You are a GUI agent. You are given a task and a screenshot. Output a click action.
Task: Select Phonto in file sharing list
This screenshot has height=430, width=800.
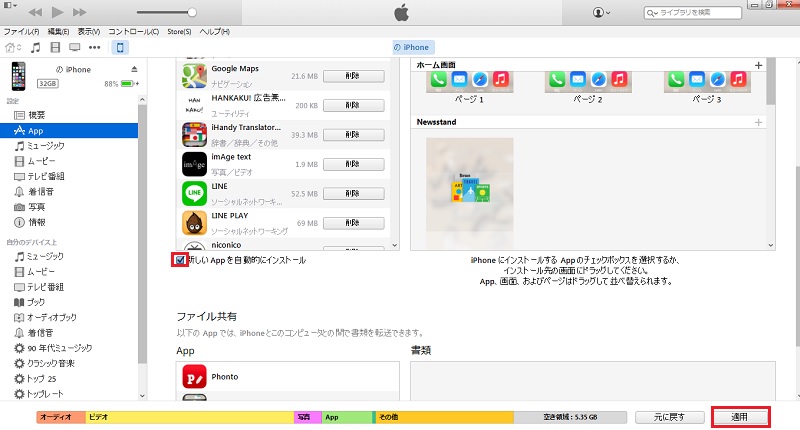[288, 377]
